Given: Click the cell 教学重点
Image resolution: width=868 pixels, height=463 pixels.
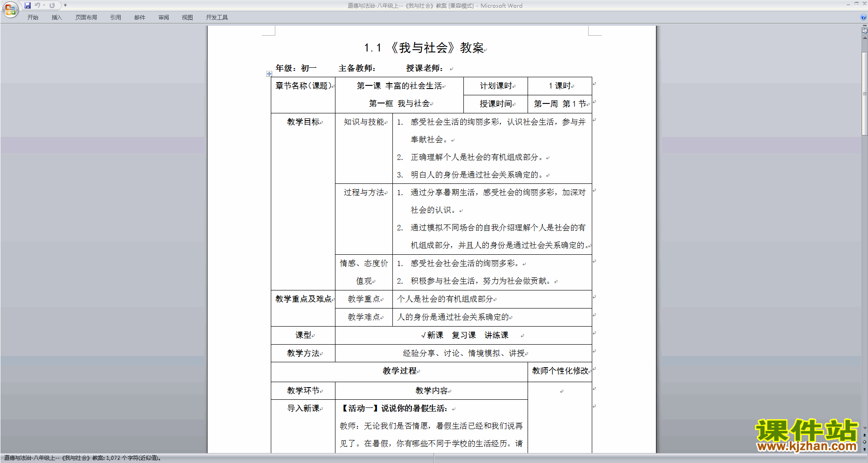Looking at the screenshot, I should coord(364,299).
